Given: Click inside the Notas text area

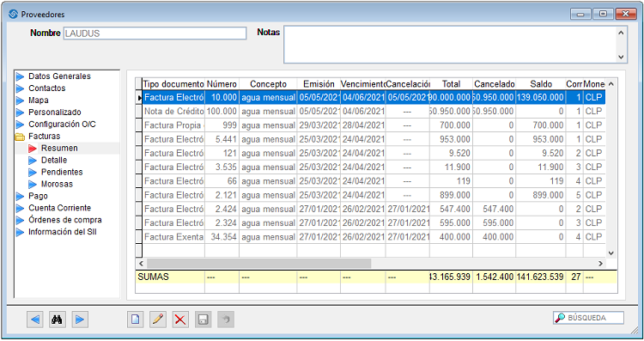Looking at the screenshot, I should click(x=450, y=45).
